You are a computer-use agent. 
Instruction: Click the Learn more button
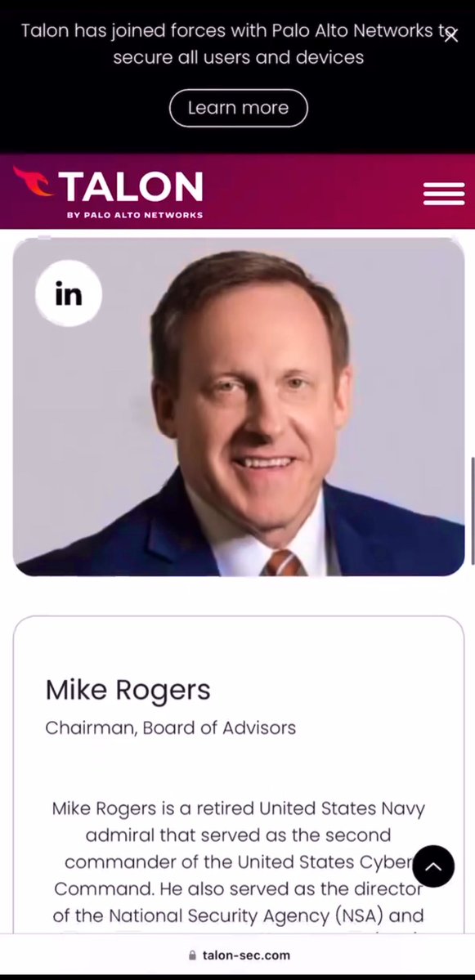[x=238, y=108]
